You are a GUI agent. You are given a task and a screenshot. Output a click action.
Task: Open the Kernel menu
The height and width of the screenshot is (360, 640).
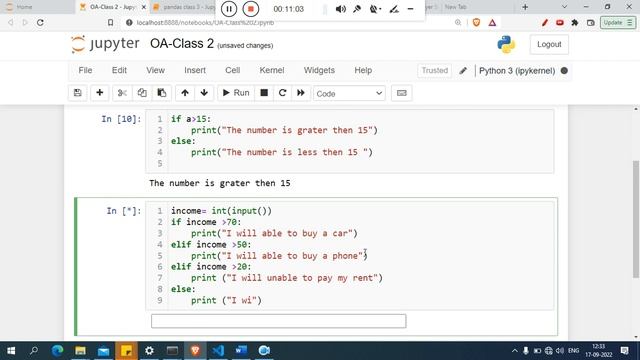pos(272,70)
